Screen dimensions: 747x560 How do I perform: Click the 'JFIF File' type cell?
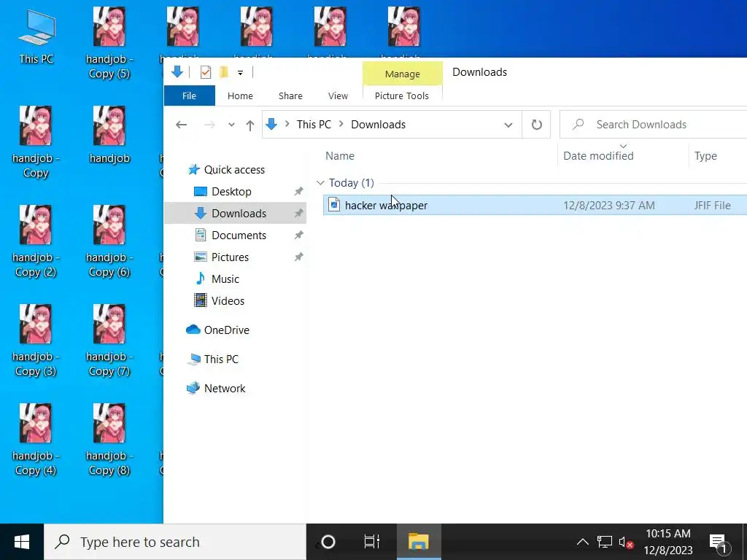[712, 205]
